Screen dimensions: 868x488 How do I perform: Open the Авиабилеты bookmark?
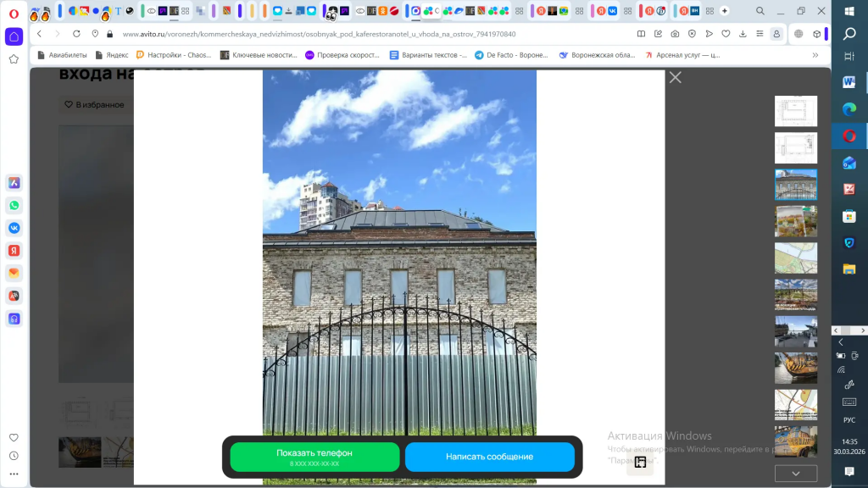coord(62,55)
